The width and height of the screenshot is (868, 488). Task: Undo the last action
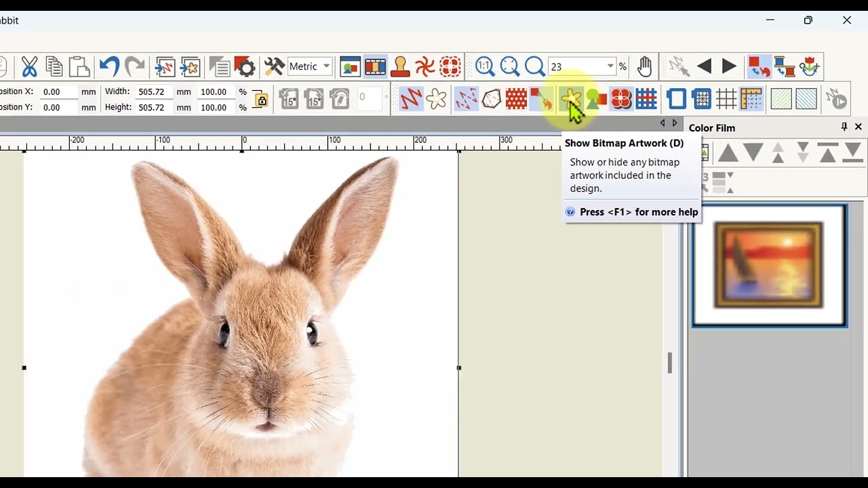109,66
